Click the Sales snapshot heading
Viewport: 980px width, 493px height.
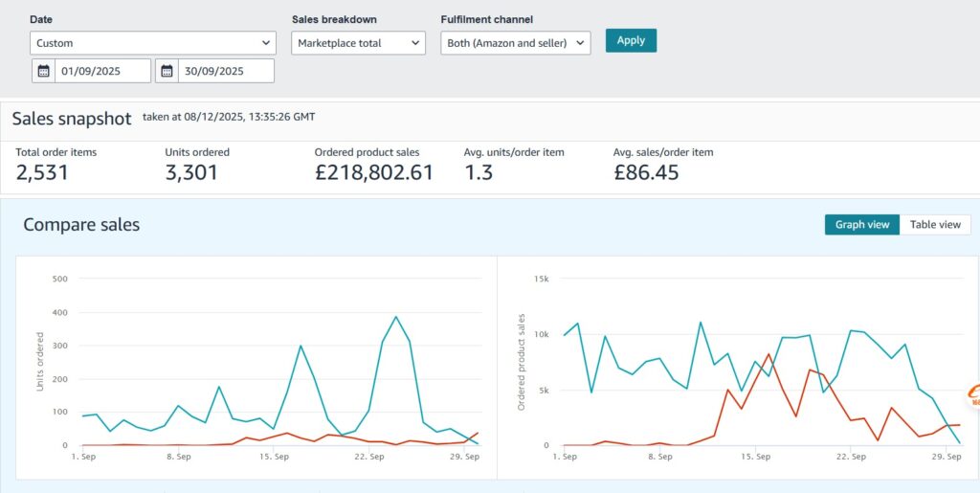pos(72,119)
